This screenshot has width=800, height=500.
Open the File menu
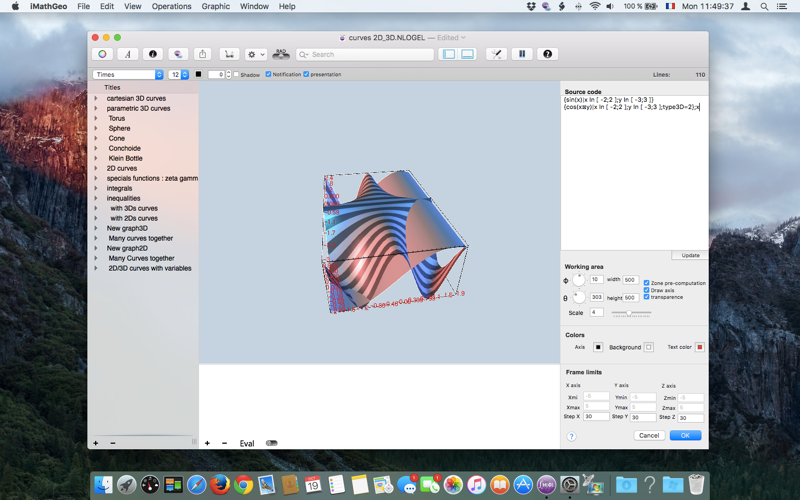pyautogui.click(x=83, y=6)
